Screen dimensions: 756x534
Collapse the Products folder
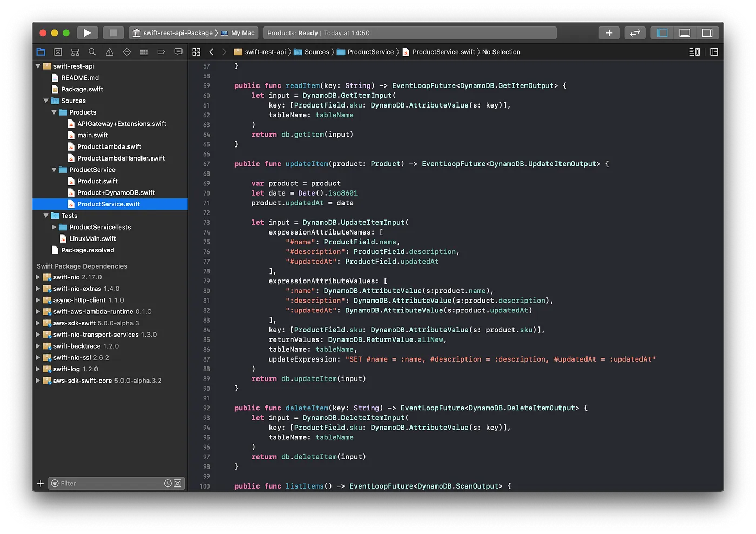click(54, 112)
